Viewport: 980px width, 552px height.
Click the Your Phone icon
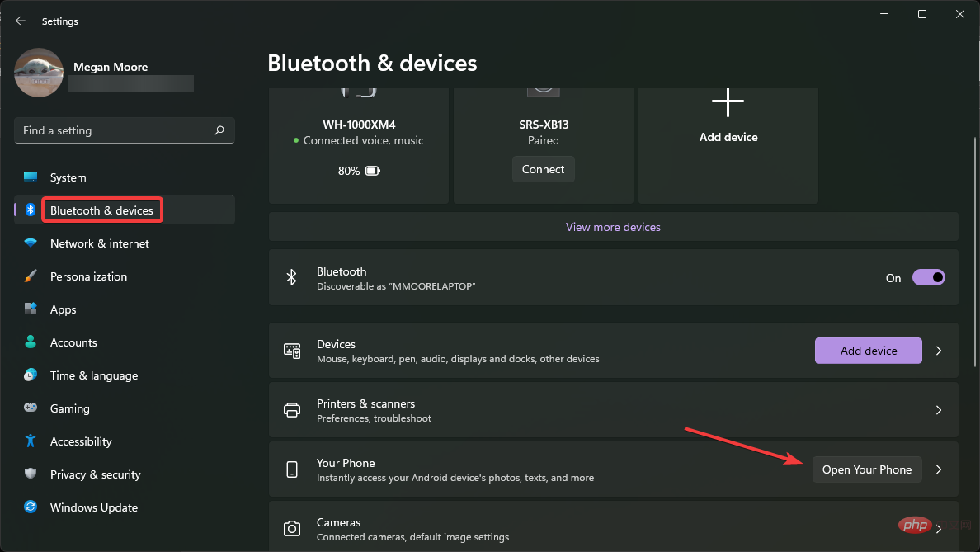pyautogui.click(x=292, y=469)
